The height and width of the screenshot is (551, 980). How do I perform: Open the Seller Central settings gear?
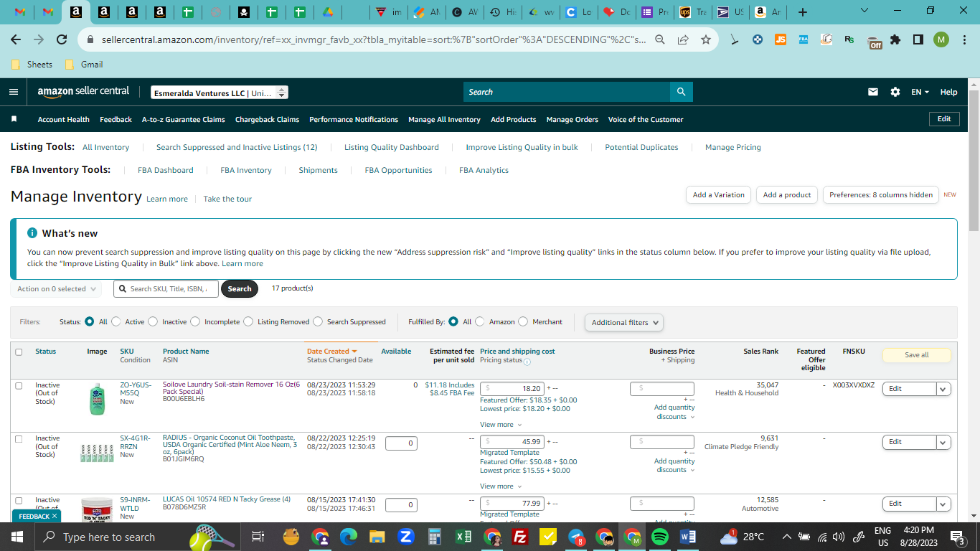(x=895, y=92)
